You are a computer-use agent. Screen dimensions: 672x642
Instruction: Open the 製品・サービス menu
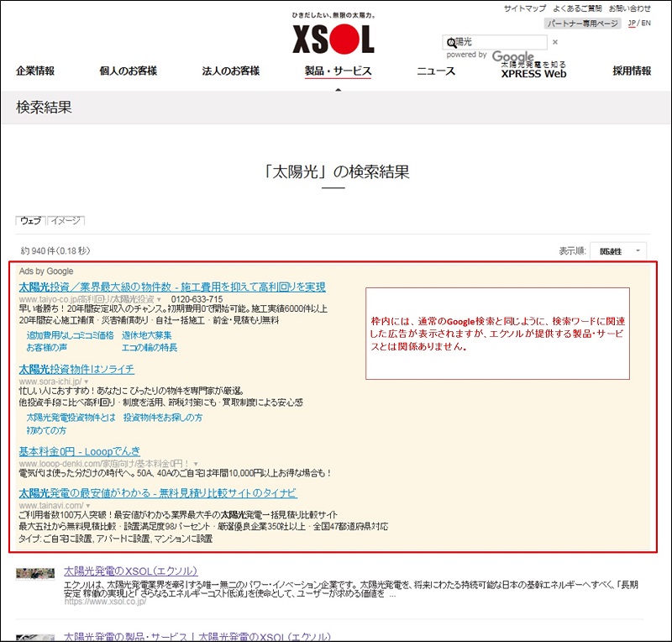point(339,71)
